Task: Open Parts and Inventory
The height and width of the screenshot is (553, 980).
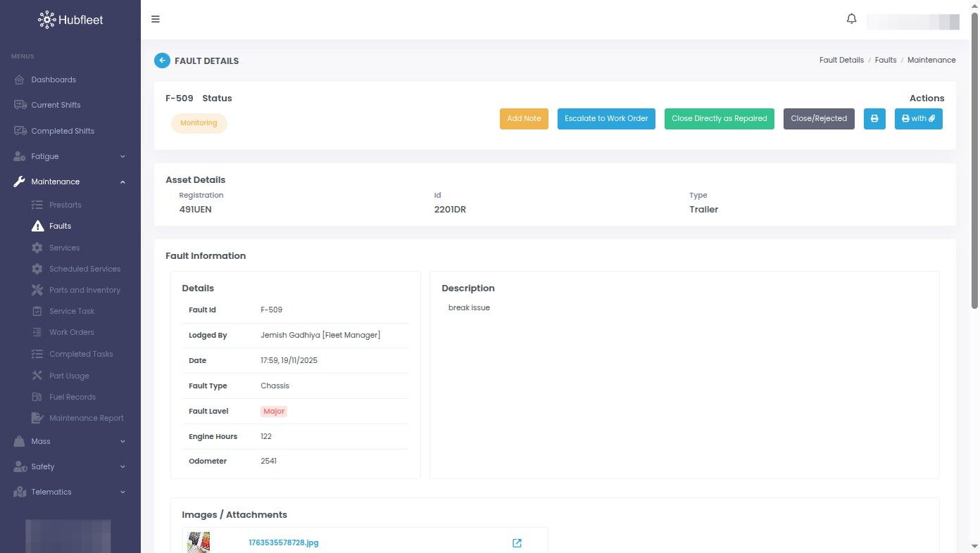Action: (x=84, y=290)
